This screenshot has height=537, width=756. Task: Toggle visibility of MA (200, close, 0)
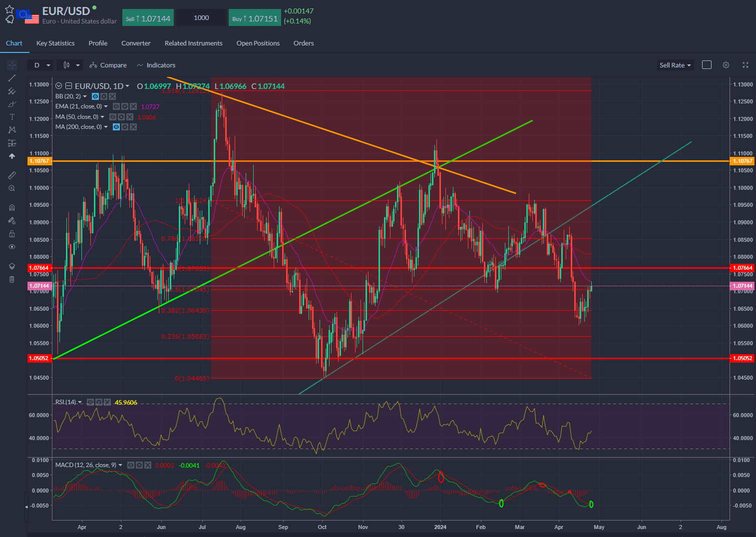tap(116, 127)
